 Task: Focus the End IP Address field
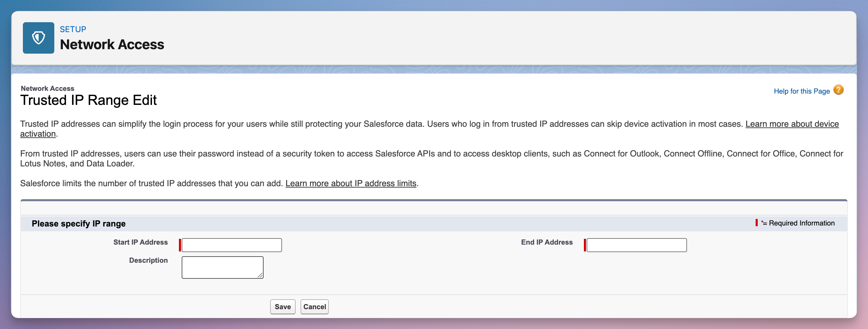(x=636, y=245)
